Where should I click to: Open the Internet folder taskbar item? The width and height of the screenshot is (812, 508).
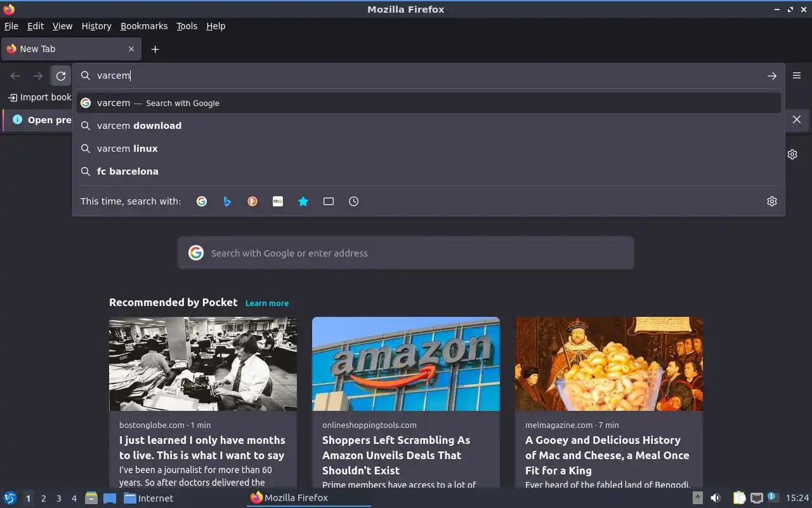click(x=148, y=498)
